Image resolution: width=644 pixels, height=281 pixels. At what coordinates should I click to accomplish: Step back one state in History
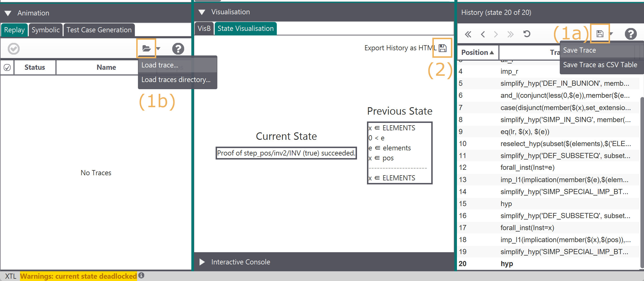(x=483, y=34)
